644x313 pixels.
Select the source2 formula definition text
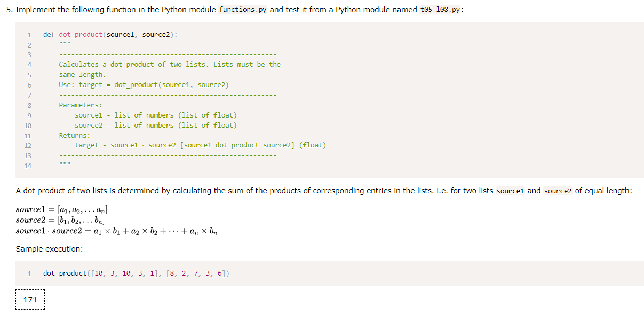click(x=60, y=219)
